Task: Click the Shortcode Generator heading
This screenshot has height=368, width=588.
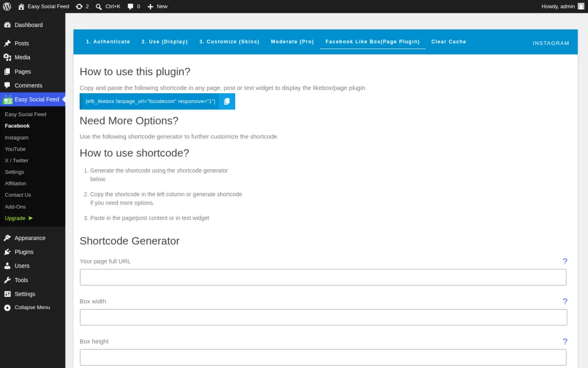Action: [129, 241]
